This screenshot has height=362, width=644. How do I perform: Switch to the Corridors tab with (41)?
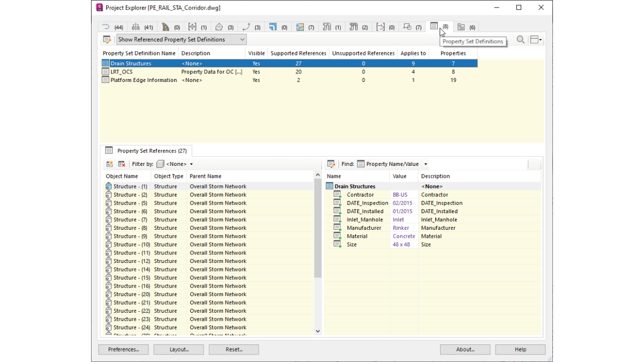coord(142,27)
